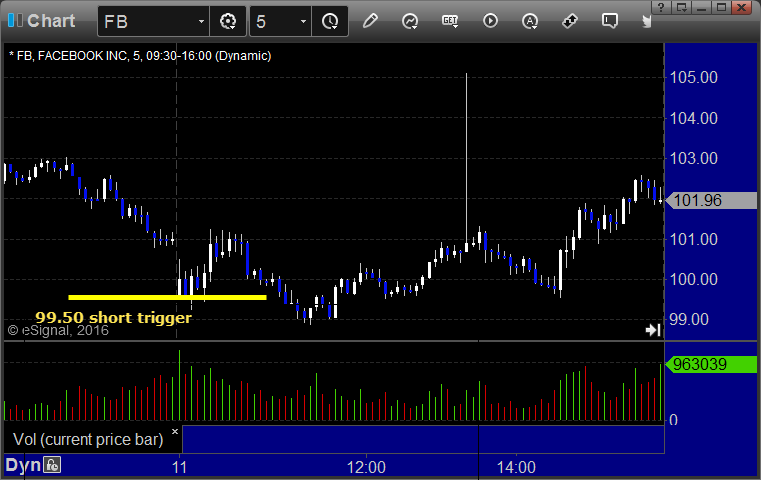Image resolution: width=761 pixels, height=480 pixels.
Task: Maximize the chart window
Action: point(722,7)
